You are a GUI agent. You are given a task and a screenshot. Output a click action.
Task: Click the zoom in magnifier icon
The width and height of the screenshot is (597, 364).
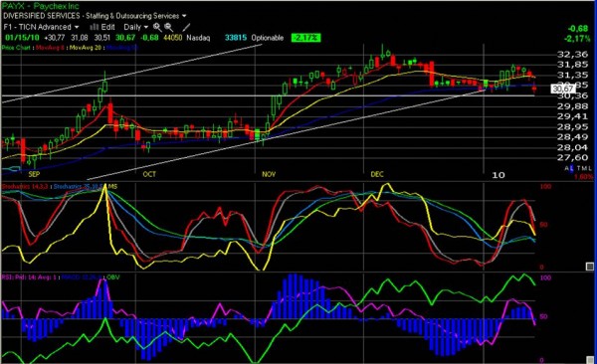157,27
